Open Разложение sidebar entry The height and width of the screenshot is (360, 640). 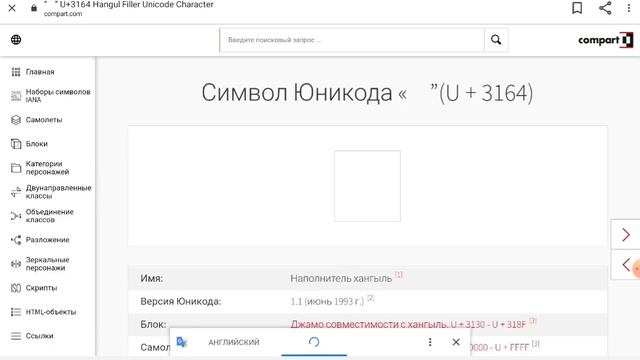coord(47,240)
